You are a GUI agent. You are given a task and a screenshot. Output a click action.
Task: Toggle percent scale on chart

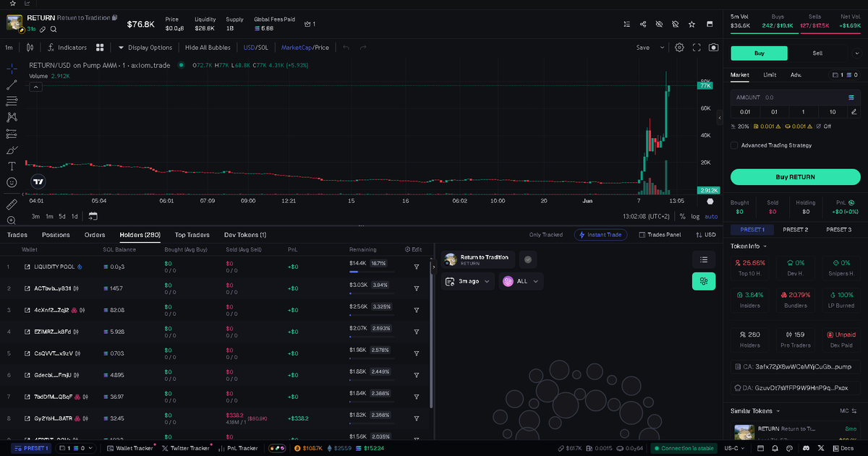pyautogui.click(x=682, y=216)
